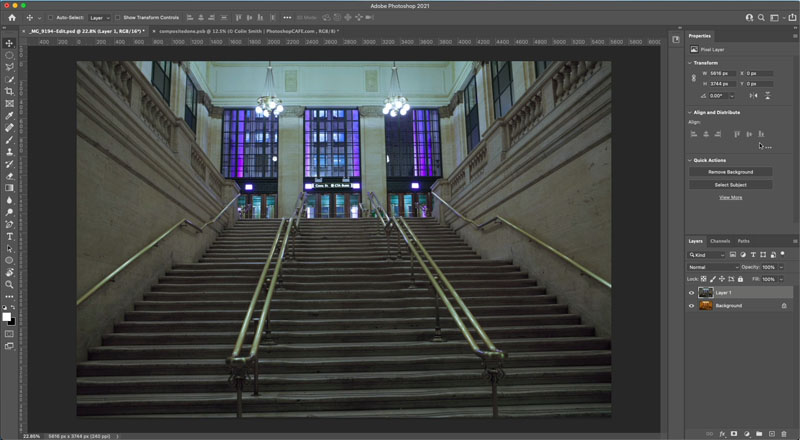800x440 pixels.
Task: Add a layer mask
Action: click(x=734, y=434)
